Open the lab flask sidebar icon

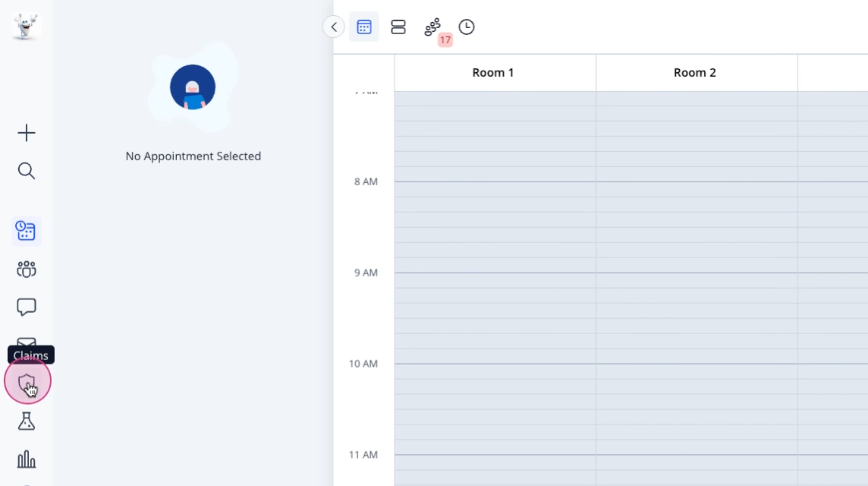point(26,421)
